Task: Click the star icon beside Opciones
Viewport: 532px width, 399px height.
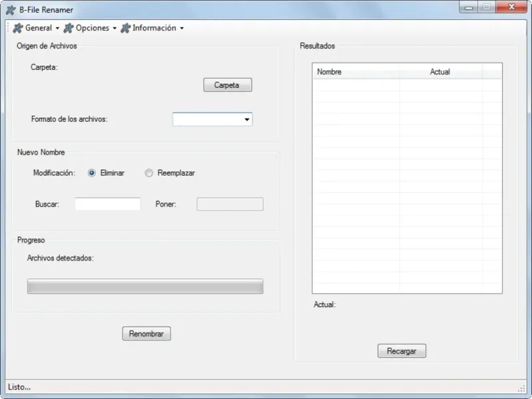Action: (68, 28)
